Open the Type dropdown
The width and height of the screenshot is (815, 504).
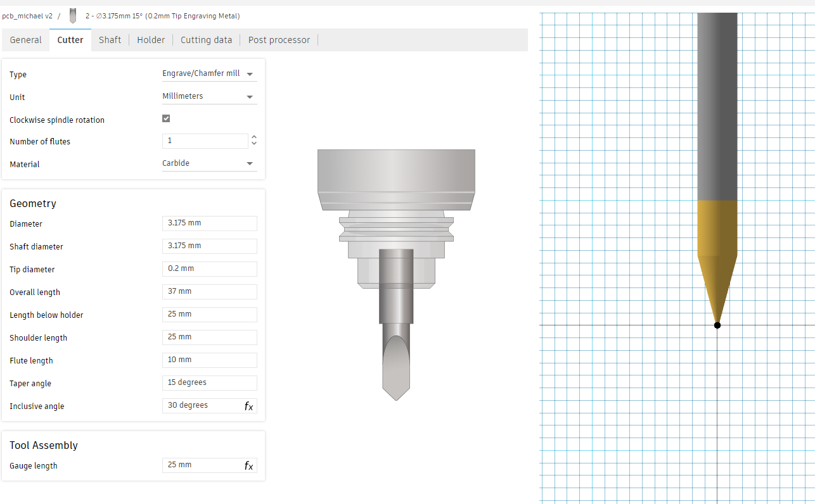pos(210,74)
